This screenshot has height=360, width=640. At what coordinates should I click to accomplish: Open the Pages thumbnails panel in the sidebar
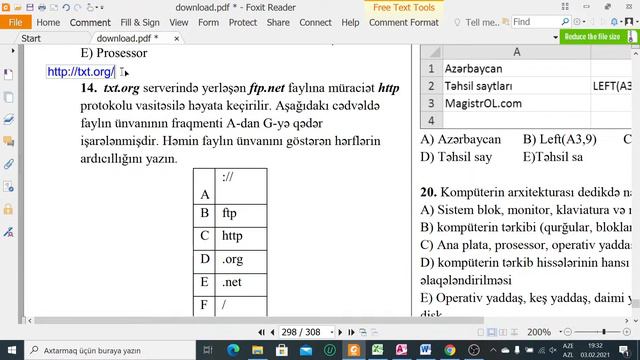click(8, 97)
